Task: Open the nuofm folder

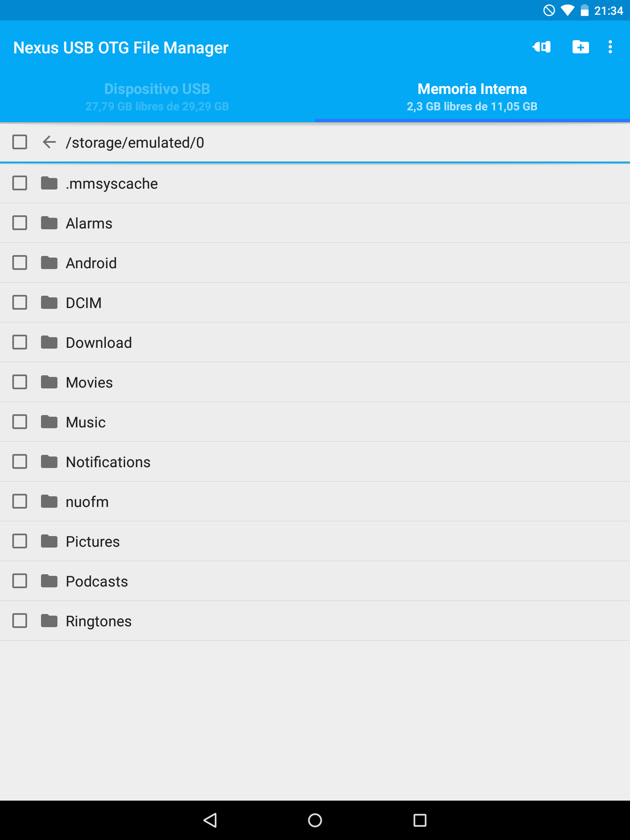Action: point(315,502)
